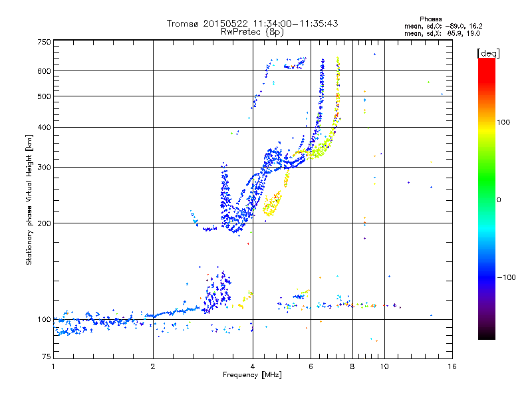
Task: Click the colorbar tick label '0'
Action: tap(498, 200)
